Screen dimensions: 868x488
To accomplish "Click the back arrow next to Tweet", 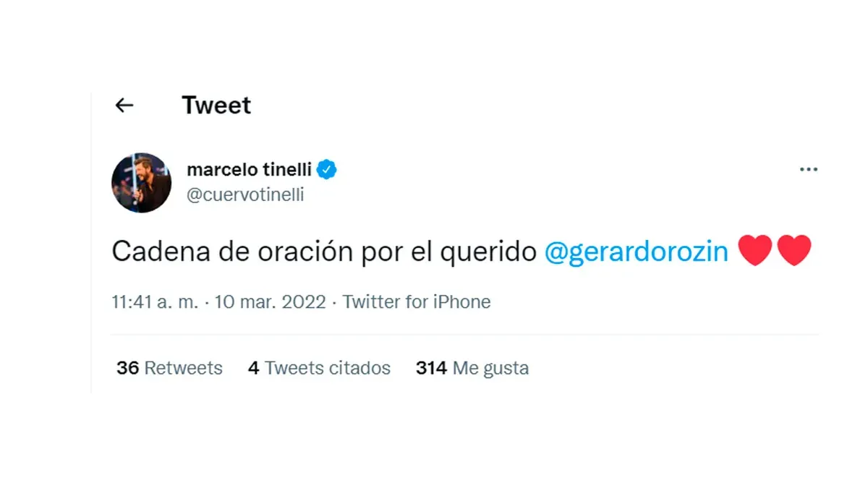I will point(124,106).
